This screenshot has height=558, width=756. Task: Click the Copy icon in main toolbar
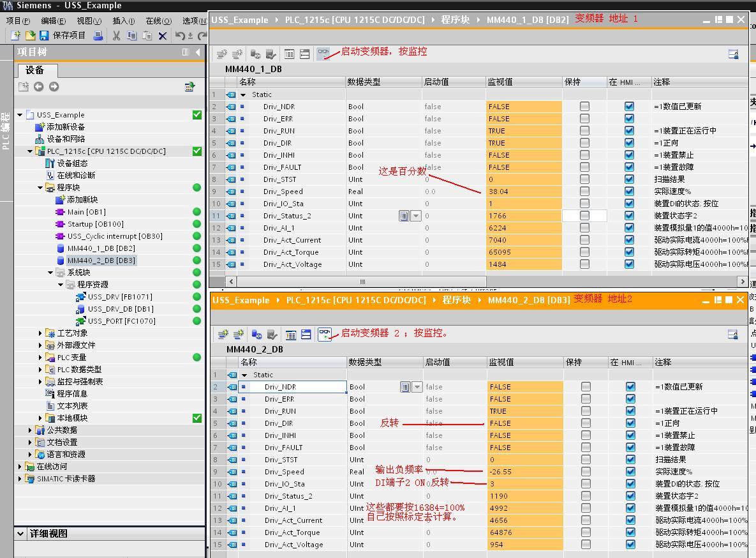point(131,35)
